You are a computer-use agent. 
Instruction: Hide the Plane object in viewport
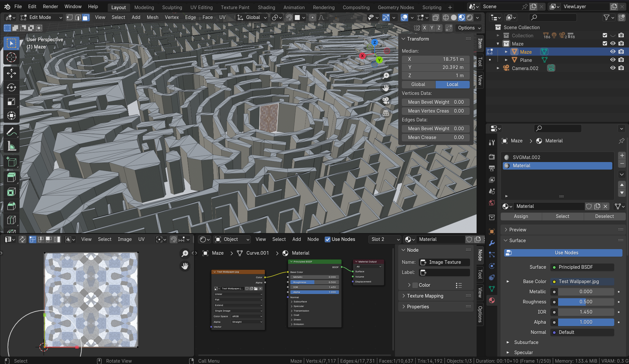pos(613,60)
